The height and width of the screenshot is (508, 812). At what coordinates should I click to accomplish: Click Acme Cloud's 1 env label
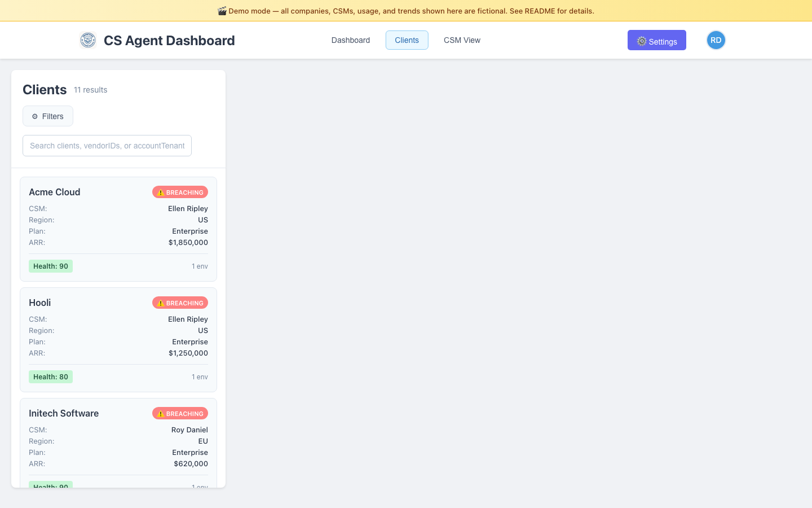coord(200,266)
